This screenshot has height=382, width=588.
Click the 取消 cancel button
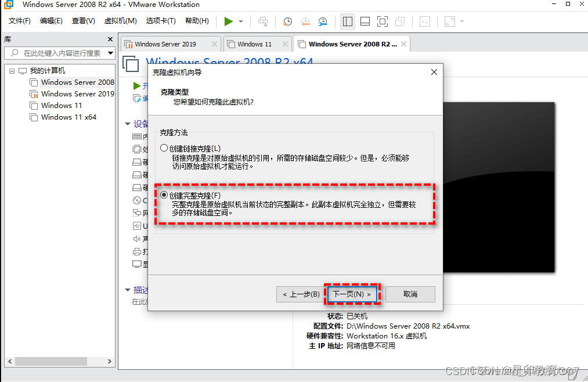410,294
